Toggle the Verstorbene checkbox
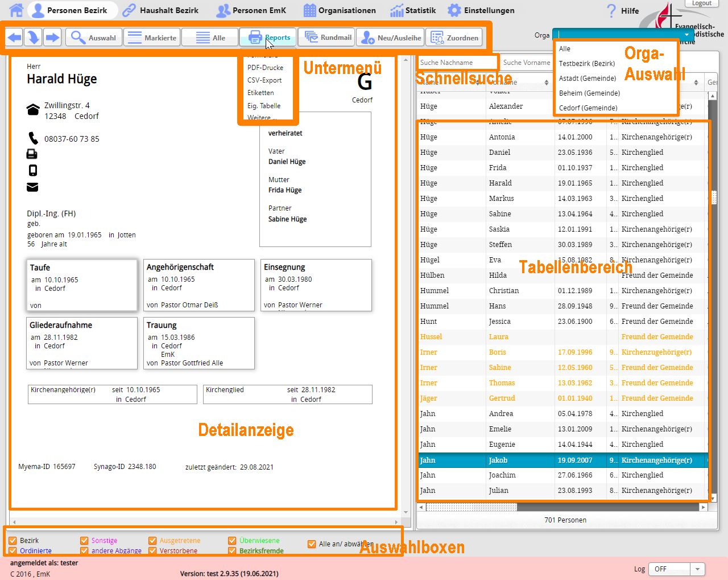 click(152, 551)
